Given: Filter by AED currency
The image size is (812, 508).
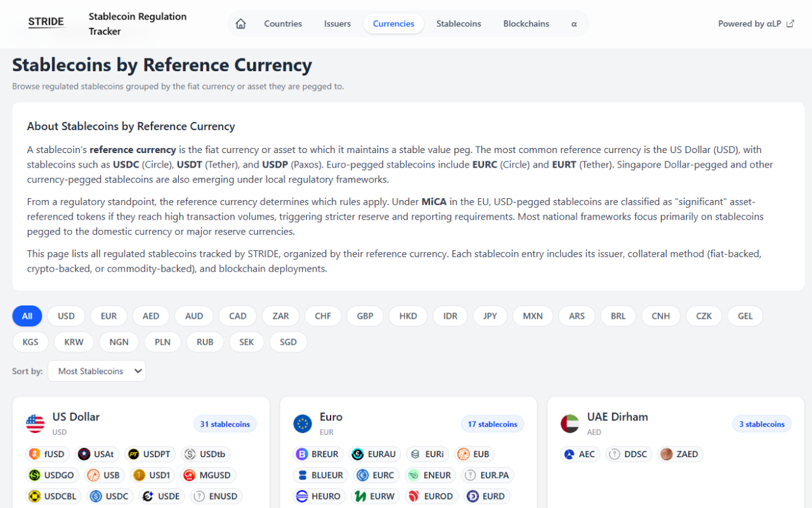Looking at the screenshot, I should click(151, 316).
